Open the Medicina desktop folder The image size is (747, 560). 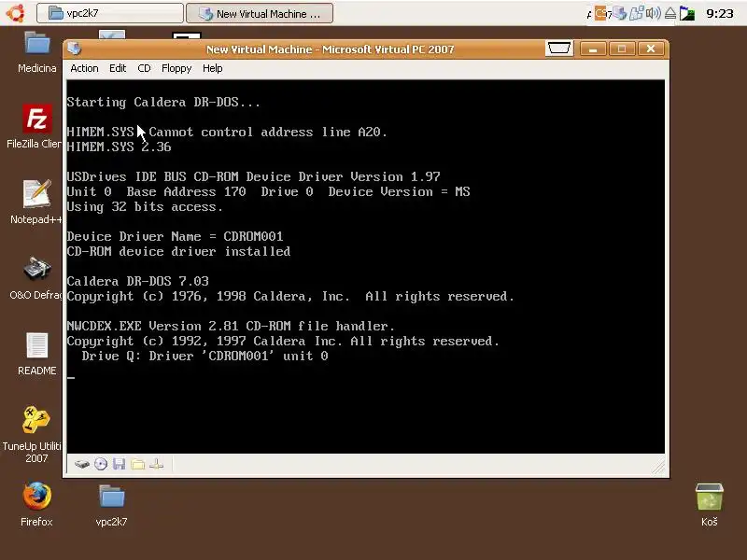[x=36, y=52]
